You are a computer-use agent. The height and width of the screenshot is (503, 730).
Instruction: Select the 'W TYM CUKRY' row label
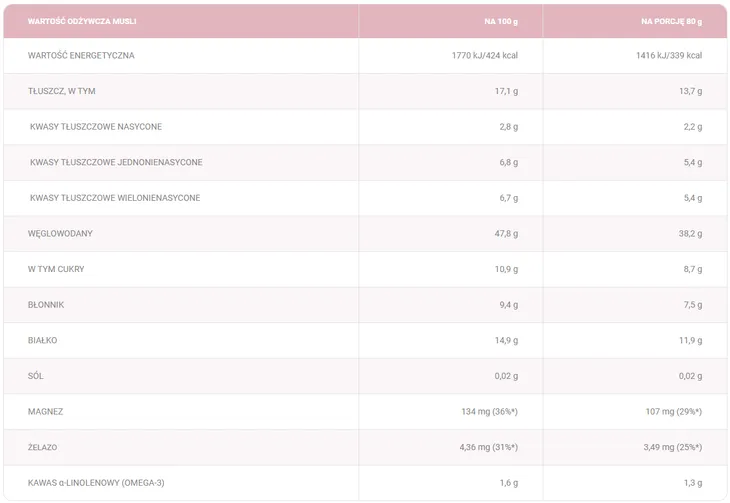(56, 269)
